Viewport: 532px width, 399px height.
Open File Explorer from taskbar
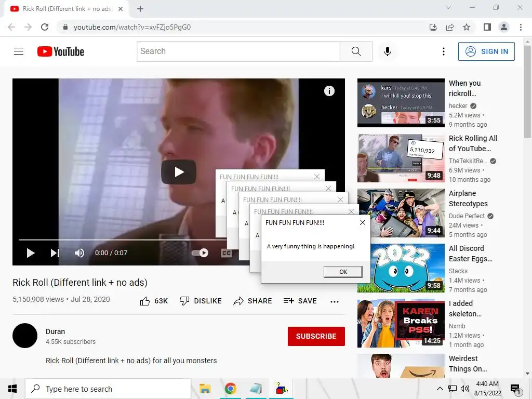click(205, 389)
